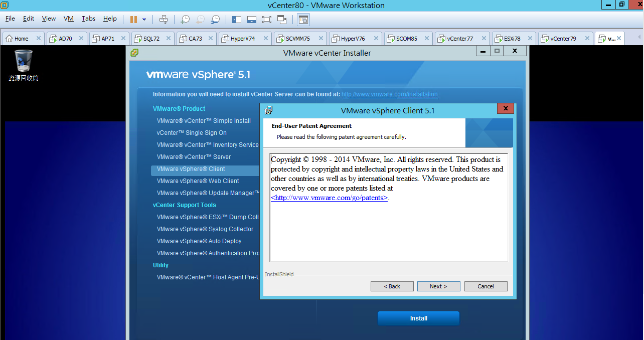
Task: Select vCenter Single Sign On
Action: [192, 133]
